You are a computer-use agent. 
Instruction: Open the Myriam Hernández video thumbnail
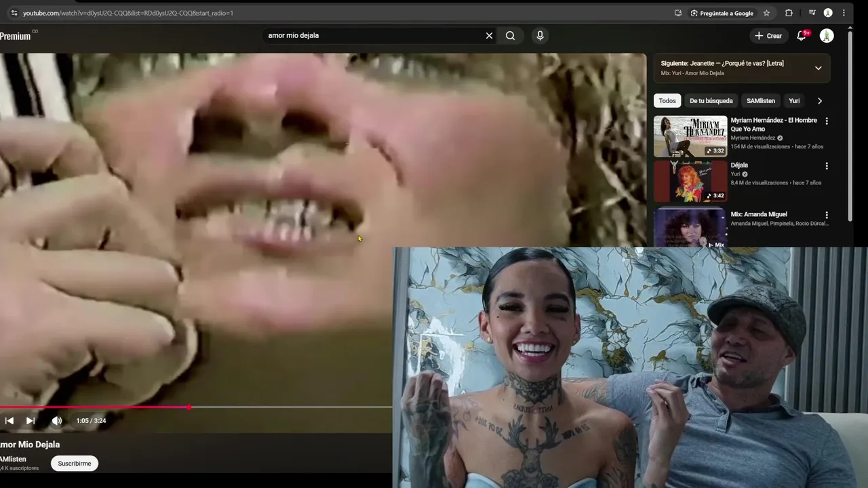(x=690, y=136)
